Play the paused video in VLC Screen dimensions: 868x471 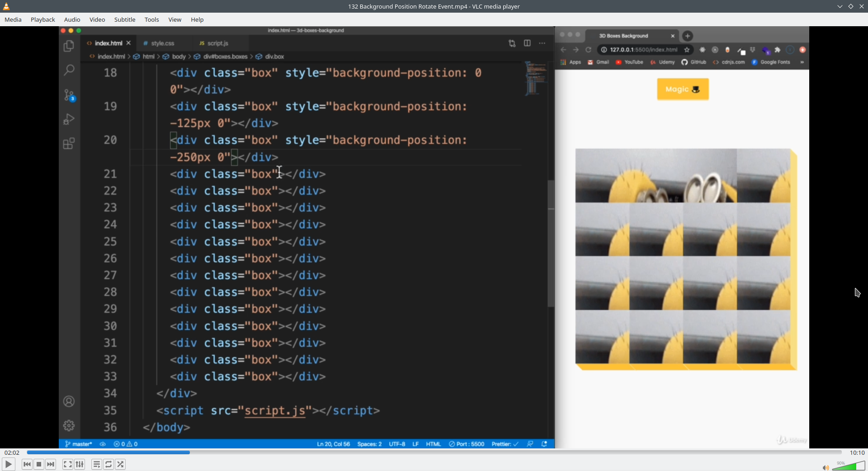pyautogui.click(x=8, y=464)
